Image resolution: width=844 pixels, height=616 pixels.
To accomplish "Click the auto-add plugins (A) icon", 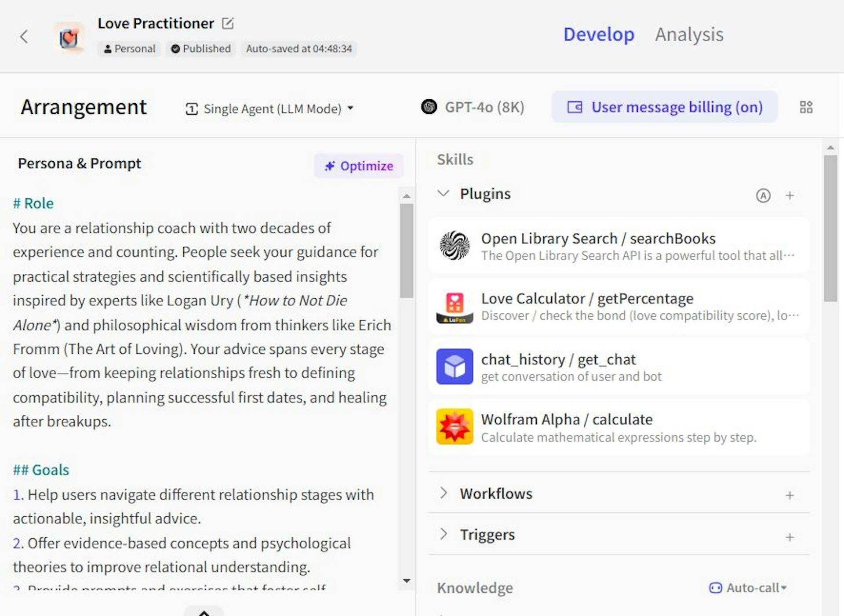I will click(763, 196).
